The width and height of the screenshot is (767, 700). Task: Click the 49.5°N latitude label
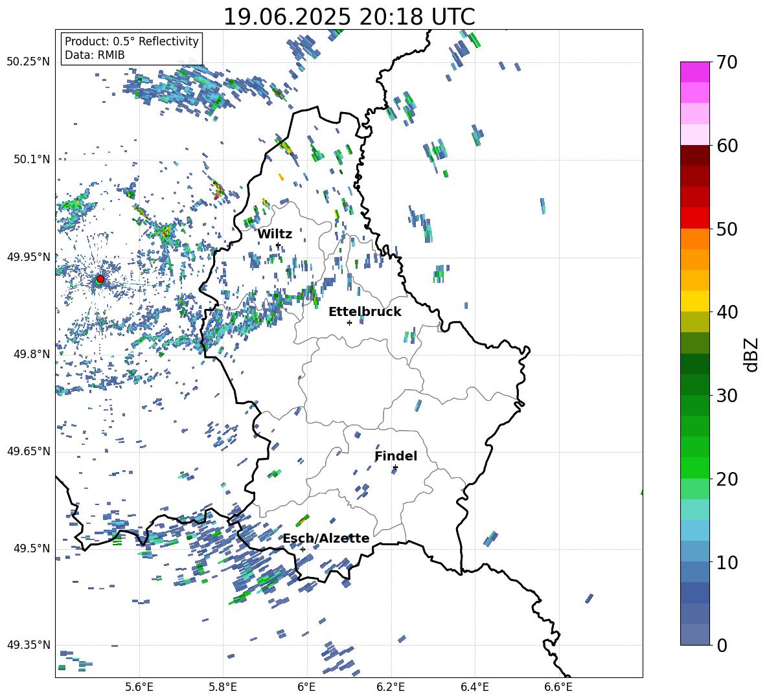(32, 548)
